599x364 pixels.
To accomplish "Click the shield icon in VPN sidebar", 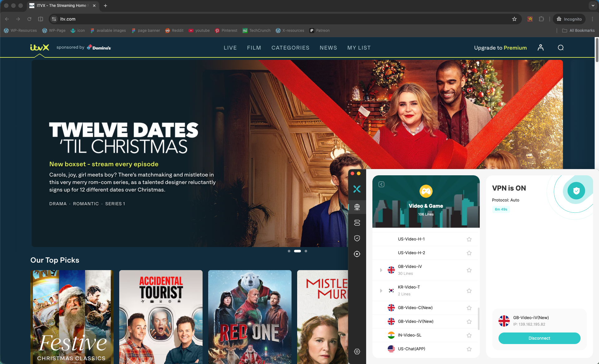I will (357, 238).
